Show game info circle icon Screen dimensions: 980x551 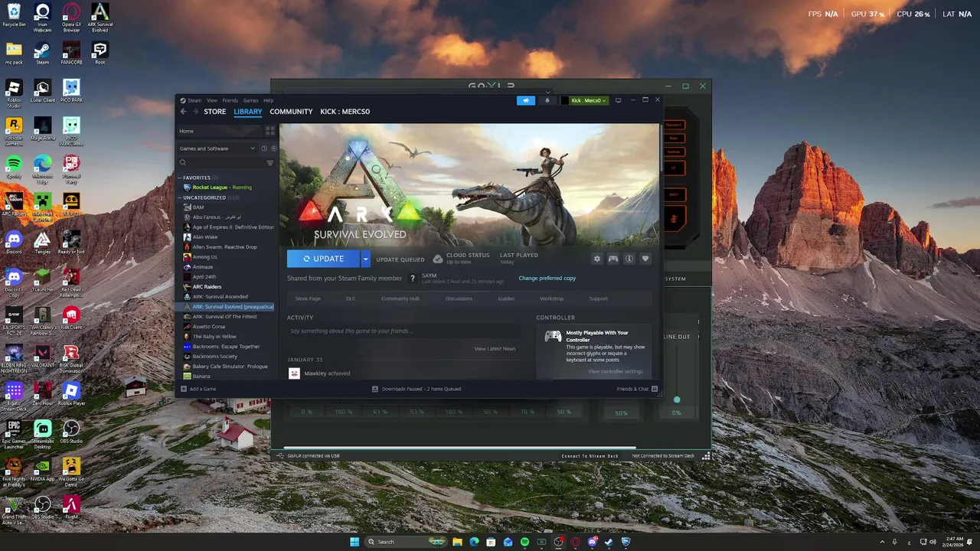click(x=629, y=259)
